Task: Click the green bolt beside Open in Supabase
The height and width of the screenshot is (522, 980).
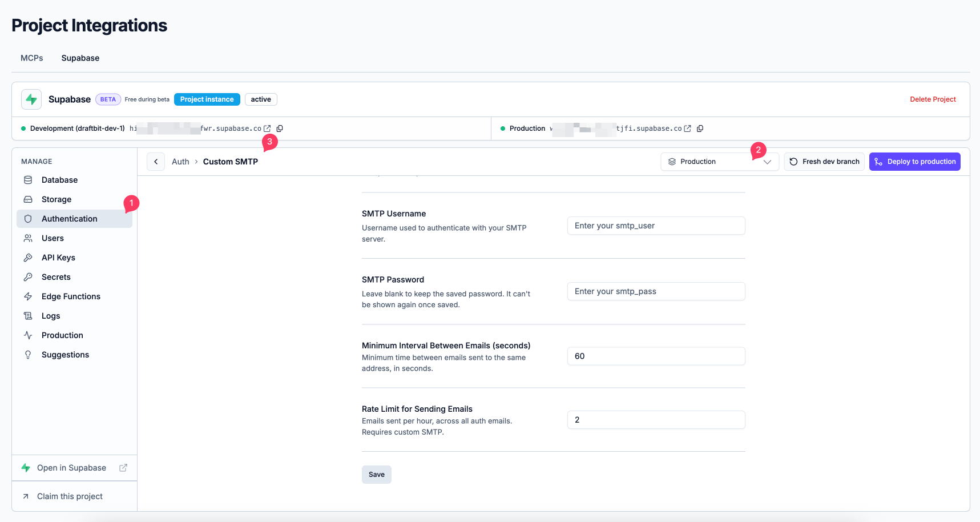Action: click(26, 468)
